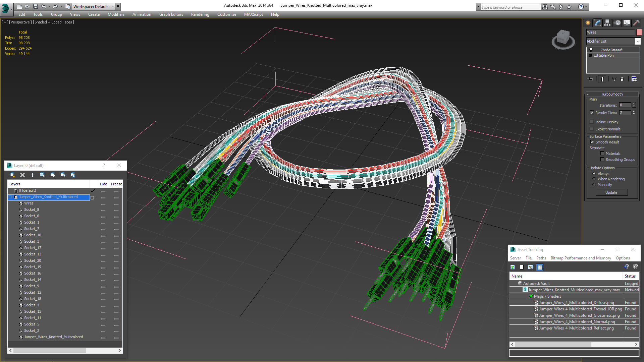Screen dimensions: 644x362
Task: Click the keyword search input field
Action: coord(511,7)
